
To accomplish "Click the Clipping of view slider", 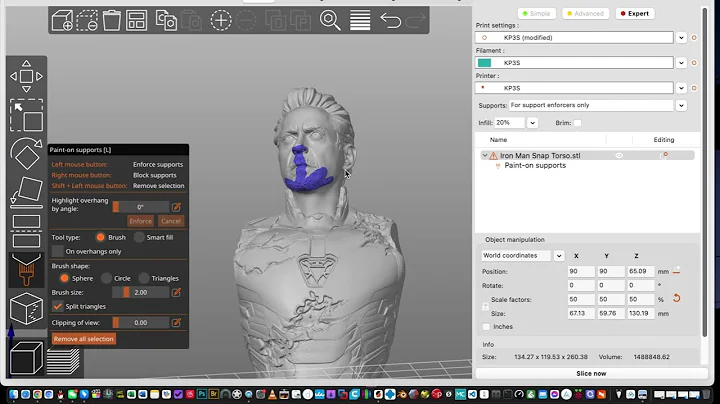I will click(141, 323).
